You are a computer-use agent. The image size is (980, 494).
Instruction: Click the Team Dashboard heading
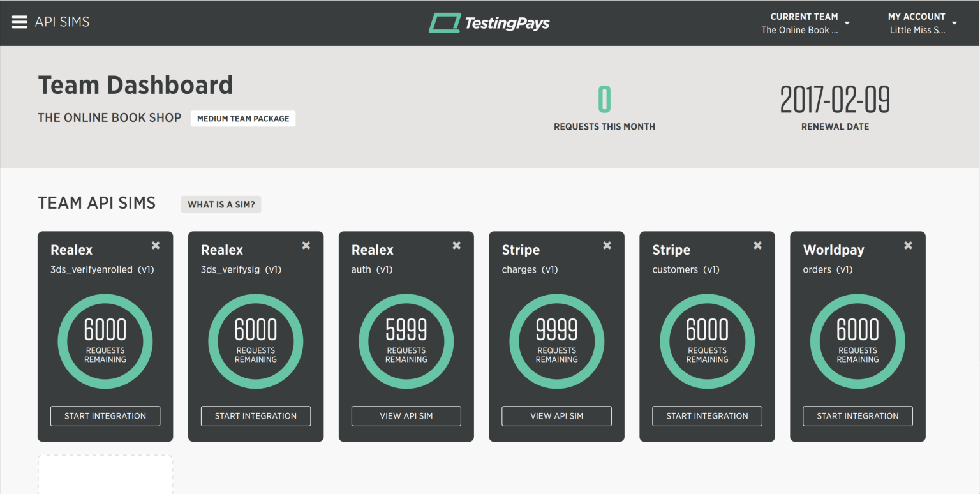pos(136,85)
